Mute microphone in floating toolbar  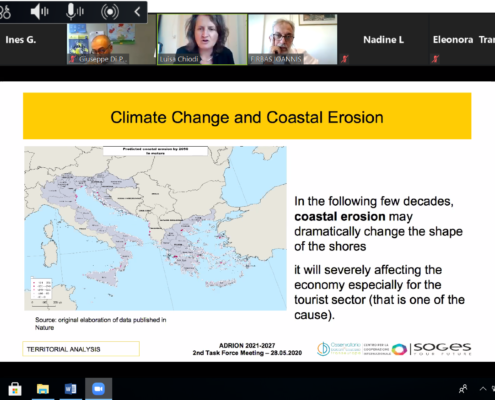tap(74, 12)
